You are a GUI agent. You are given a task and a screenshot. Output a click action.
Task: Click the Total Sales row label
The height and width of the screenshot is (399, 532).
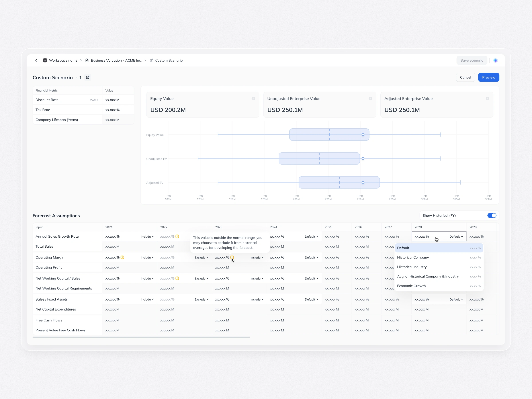45,246
